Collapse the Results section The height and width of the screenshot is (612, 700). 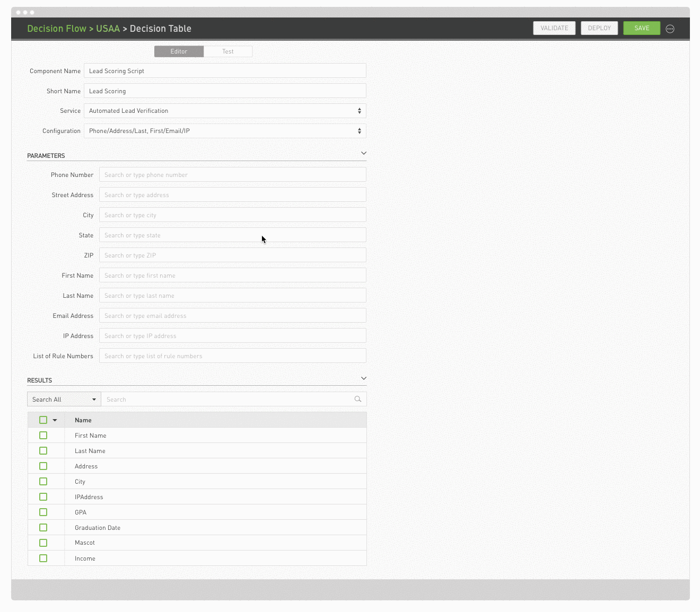tap(364, 378)
